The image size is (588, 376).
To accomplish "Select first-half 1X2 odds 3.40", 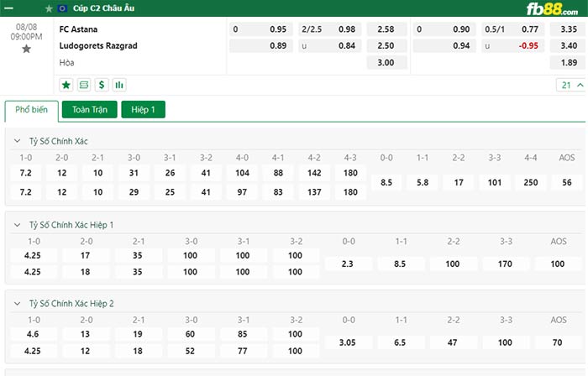I will [x=569, y=45].
